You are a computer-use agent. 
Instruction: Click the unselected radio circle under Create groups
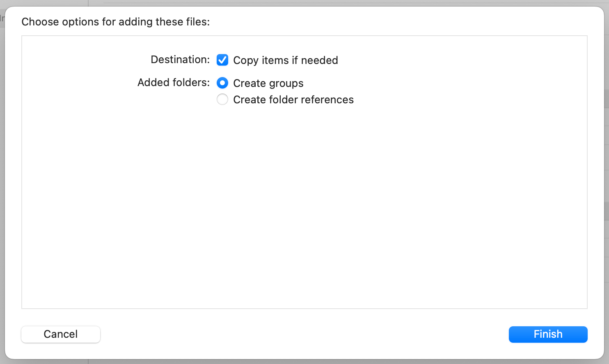(222, 100)
